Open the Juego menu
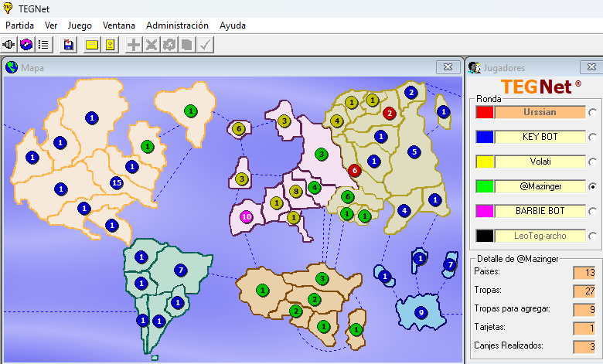The height and width of the screenshot is (364, 603). coord(79,26)
